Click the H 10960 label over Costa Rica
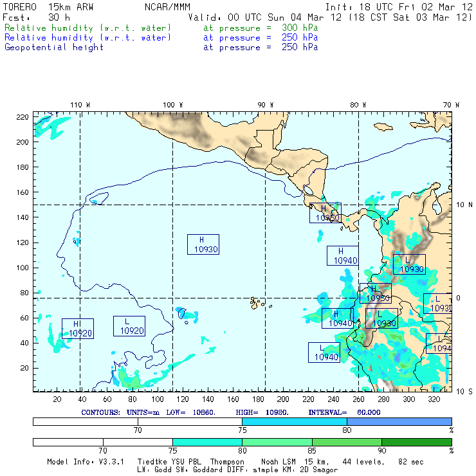The image size is (476, 476). (325, 213)
